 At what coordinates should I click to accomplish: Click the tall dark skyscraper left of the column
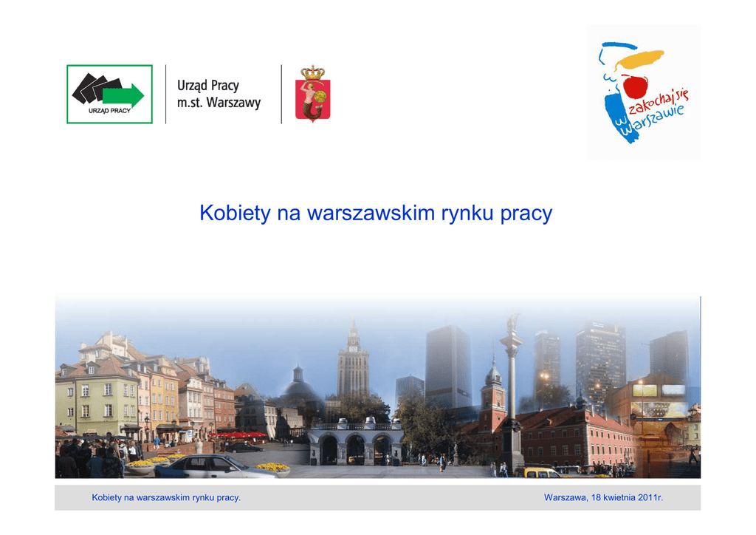tap(448, 366)
